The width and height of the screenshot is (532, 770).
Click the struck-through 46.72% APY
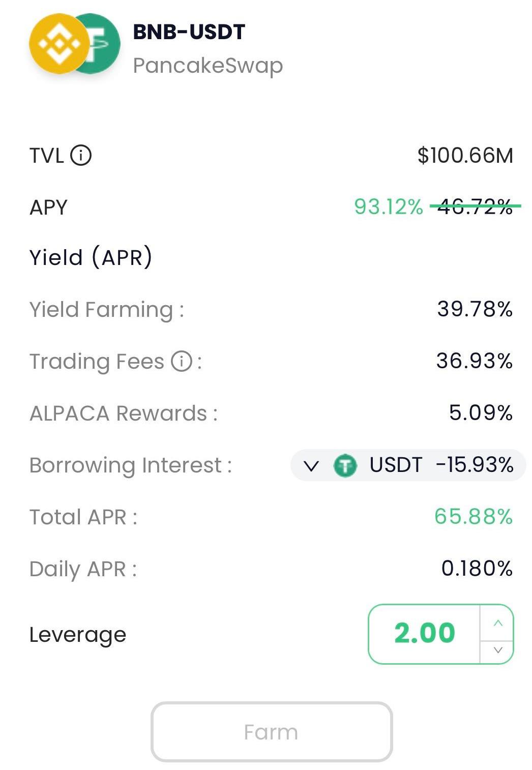[475, 206]
